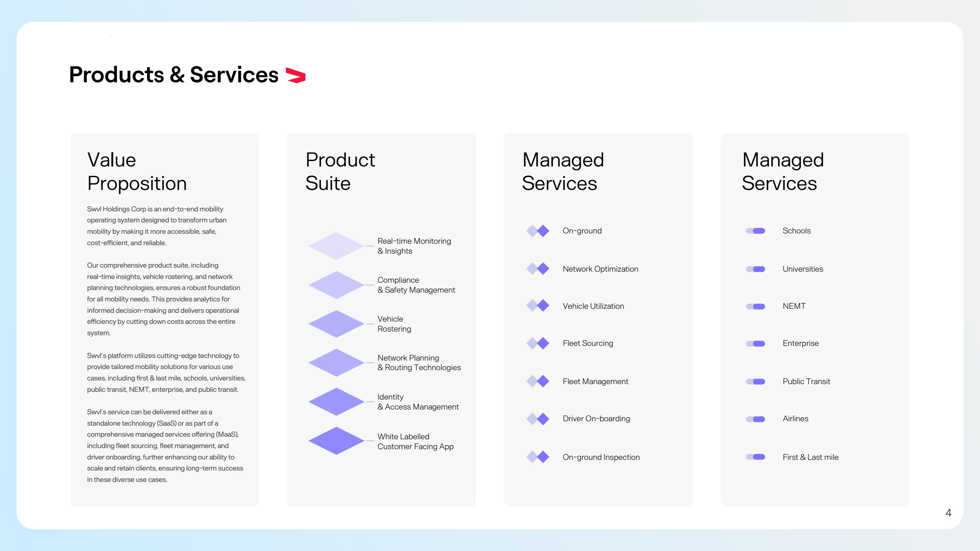Click the Value Proposition heading
This screenshot has height=551, width=980.
(x=137, y=172)
